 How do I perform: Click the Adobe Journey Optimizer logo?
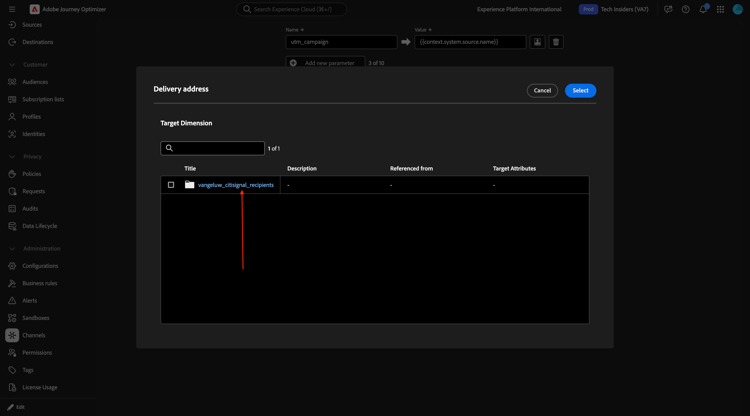coord(34,9)
